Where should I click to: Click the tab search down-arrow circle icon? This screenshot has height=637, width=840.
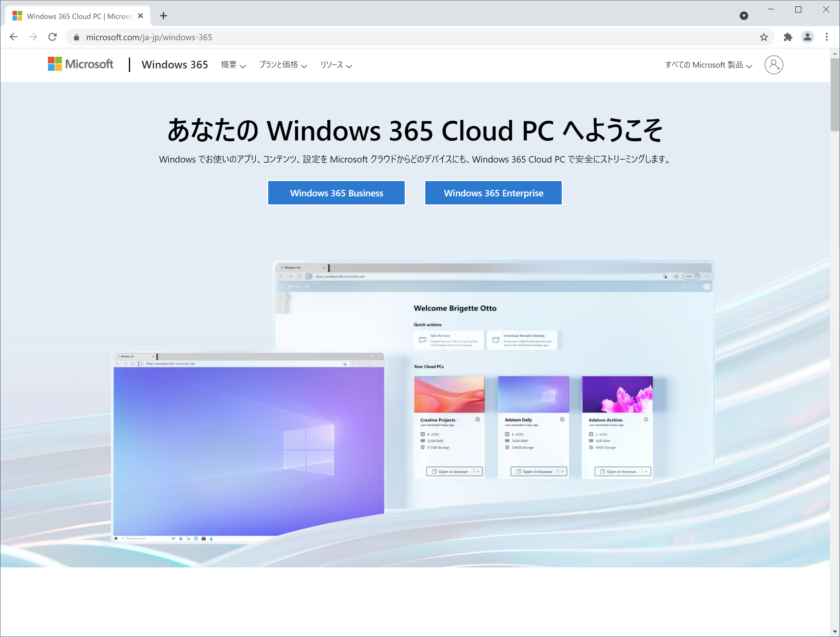click(x=744, y=16)
